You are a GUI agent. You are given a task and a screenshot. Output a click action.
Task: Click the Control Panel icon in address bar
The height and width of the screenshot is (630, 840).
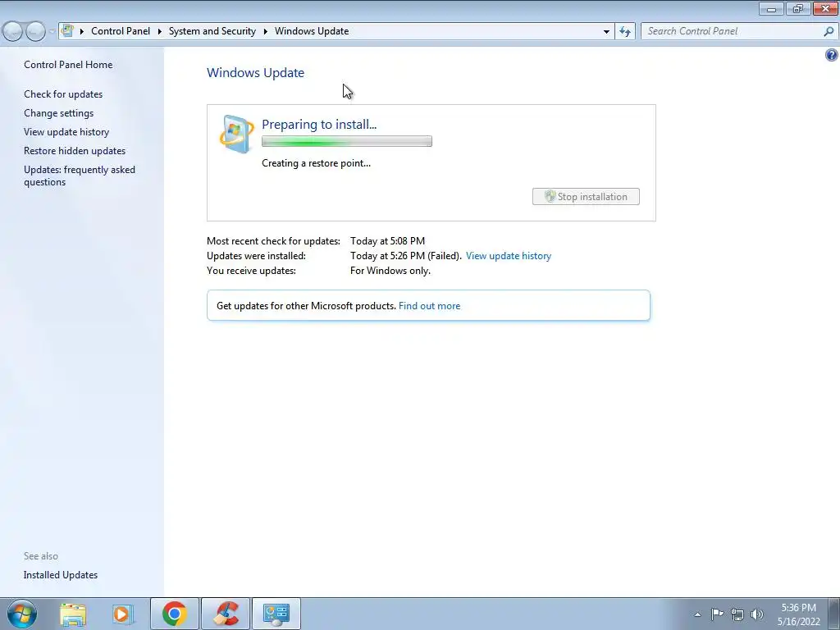tap(67, 30)
